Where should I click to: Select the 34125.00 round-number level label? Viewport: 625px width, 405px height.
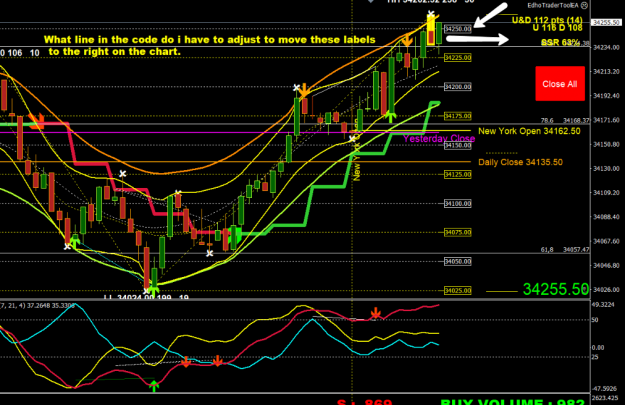click(458, 174)
